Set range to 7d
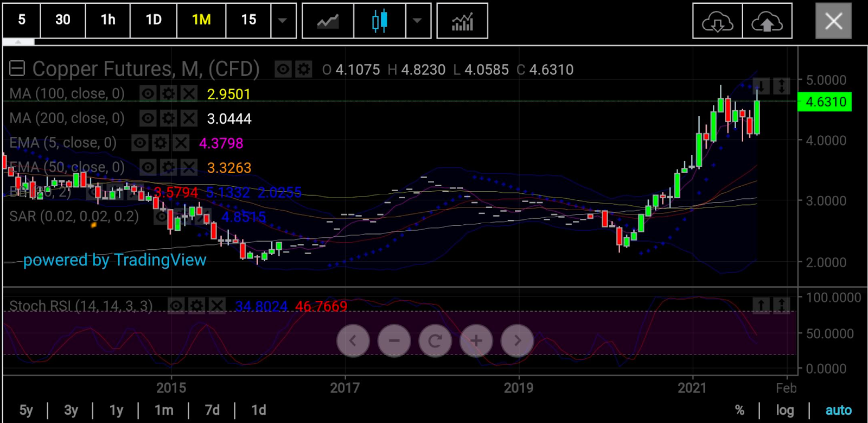Viewport: 868px width, 423px height. [212, 410]
